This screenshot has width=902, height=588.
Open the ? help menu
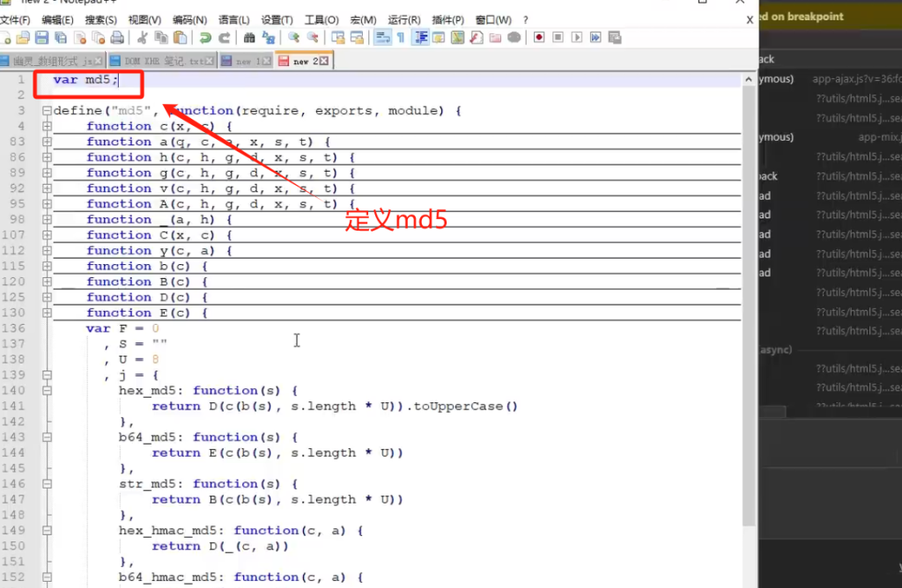525,20
